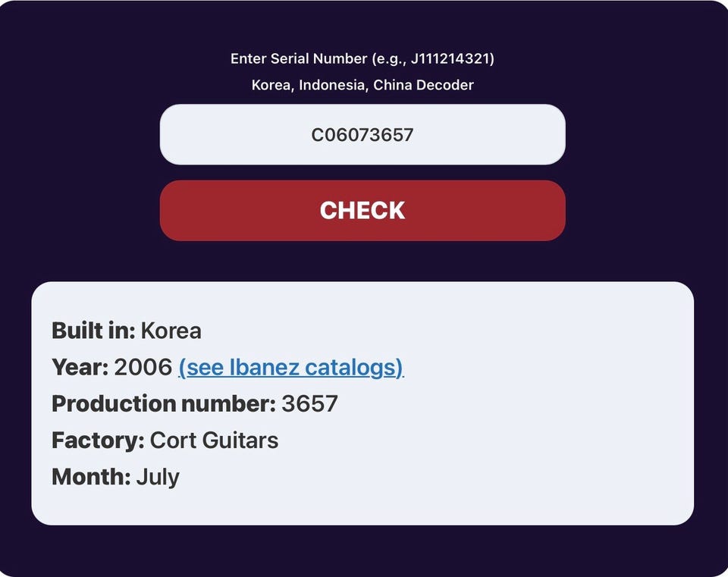Image resolution: width=728 pixels, height=577 pixels.
Task: Select the 3657 production number value
Action: coord(309,403)
